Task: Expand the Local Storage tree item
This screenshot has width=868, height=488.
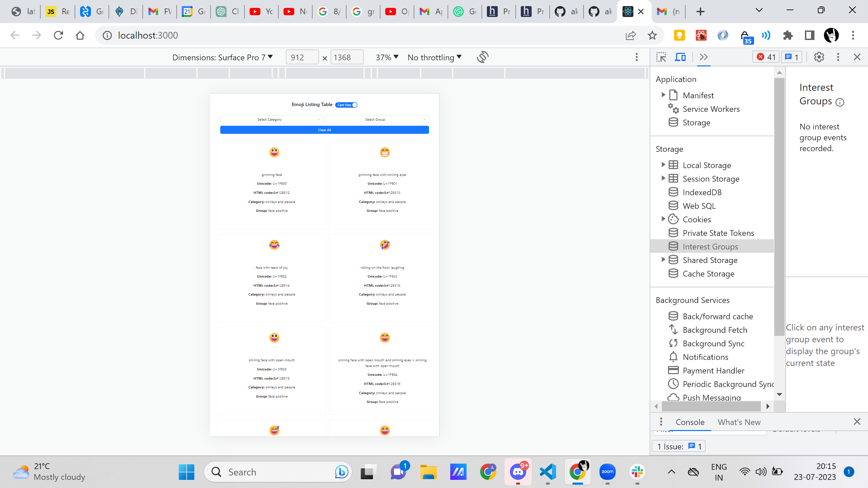Action: click(663, 165)
